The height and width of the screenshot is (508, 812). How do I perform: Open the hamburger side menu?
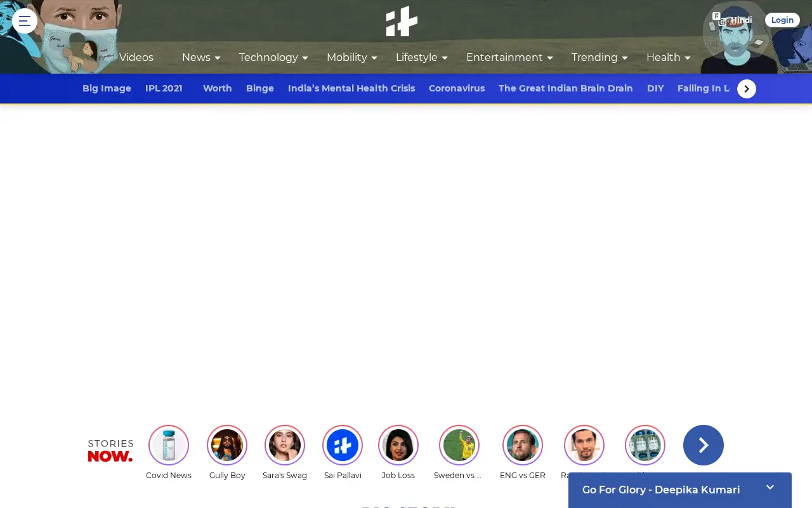(x=25, y=21)
